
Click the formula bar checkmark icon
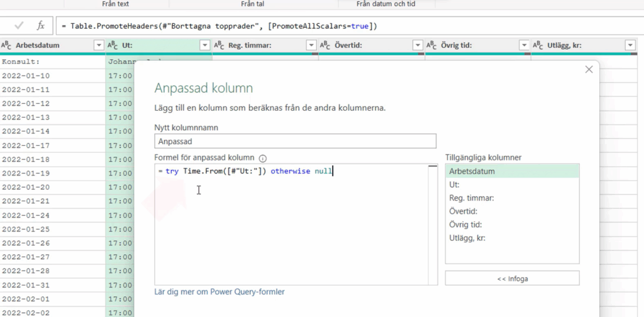click(19, 26)
